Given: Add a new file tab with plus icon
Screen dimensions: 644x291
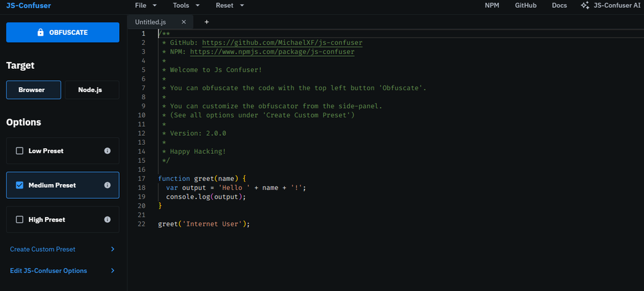Looking at the screenshot, I should [207, 22].
